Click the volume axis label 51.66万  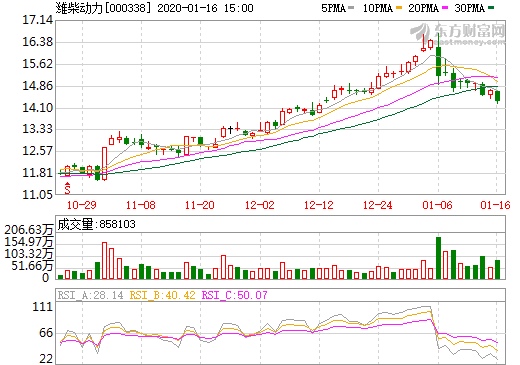pos(32,266)
